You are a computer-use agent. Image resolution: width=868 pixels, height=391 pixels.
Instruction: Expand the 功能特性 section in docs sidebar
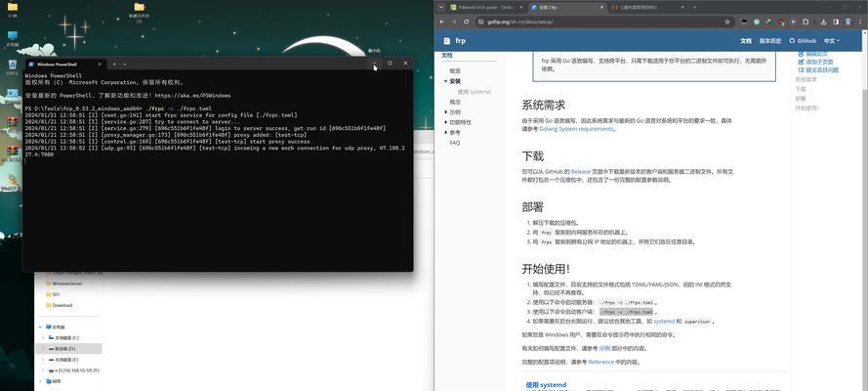(445, 122)
